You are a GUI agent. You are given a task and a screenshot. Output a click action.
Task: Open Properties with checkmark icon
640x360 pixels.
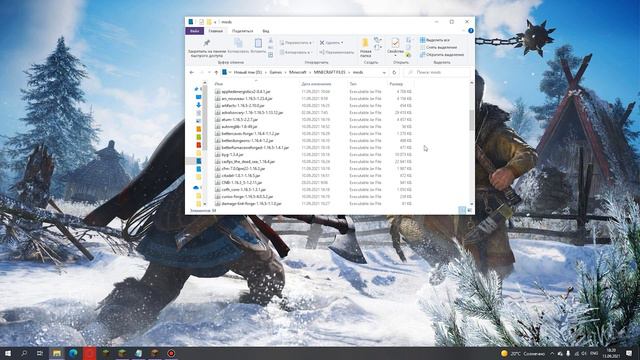coord(395,47)
